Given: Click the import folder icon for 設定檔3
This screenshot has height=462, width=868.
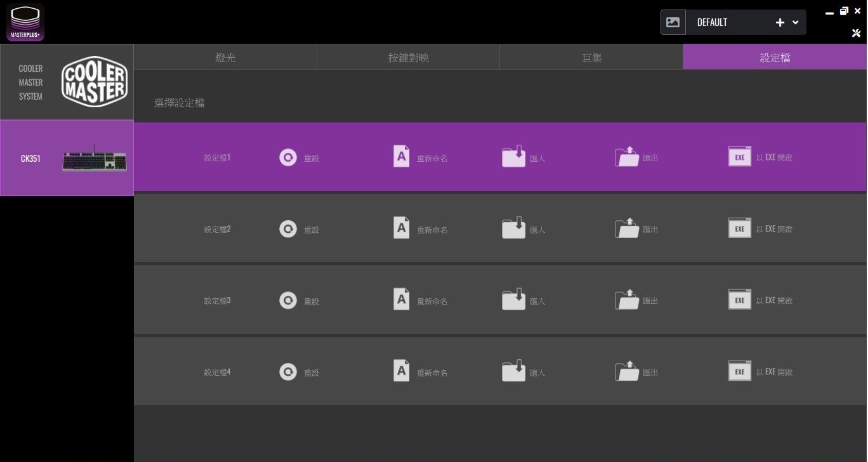Looking at the screenshot, I should pyautogui.click(x=514, y=300).
